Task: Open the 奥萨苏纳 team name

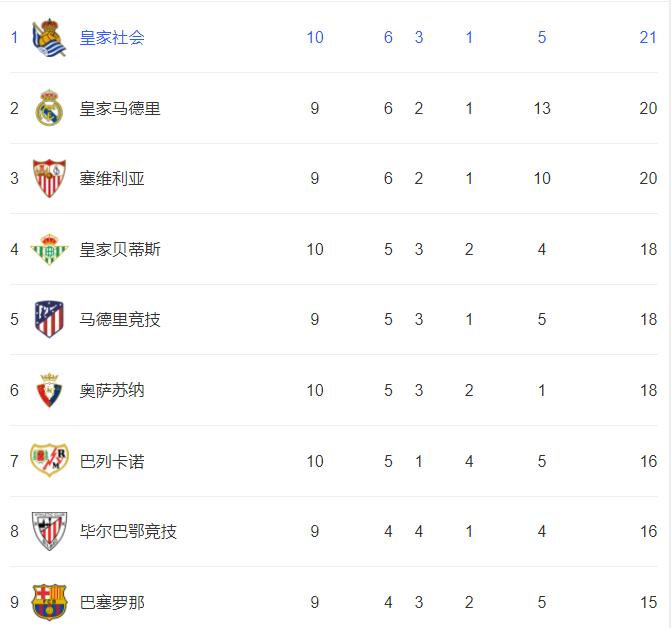Action: tap(112, 391)
